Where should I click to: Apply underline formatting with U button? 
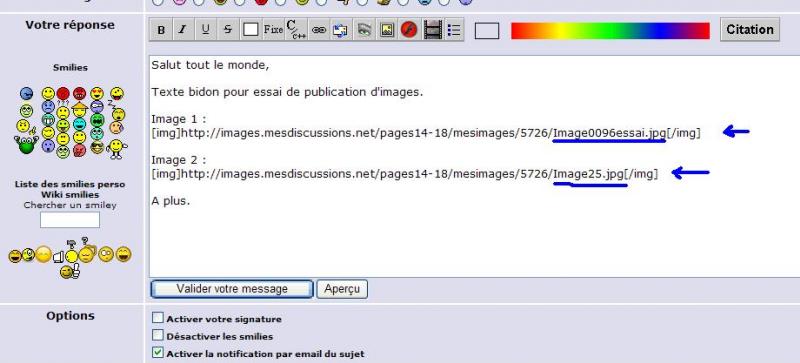pos(205,30)
